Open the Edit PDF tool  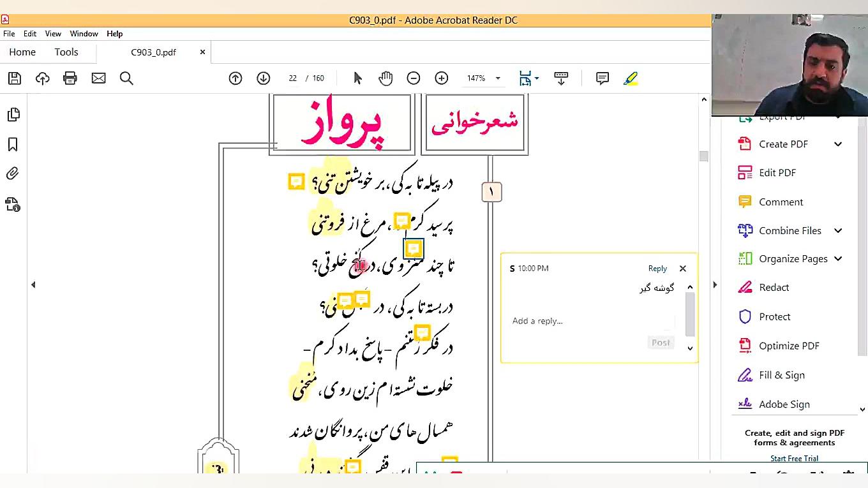tap(777, 172)
